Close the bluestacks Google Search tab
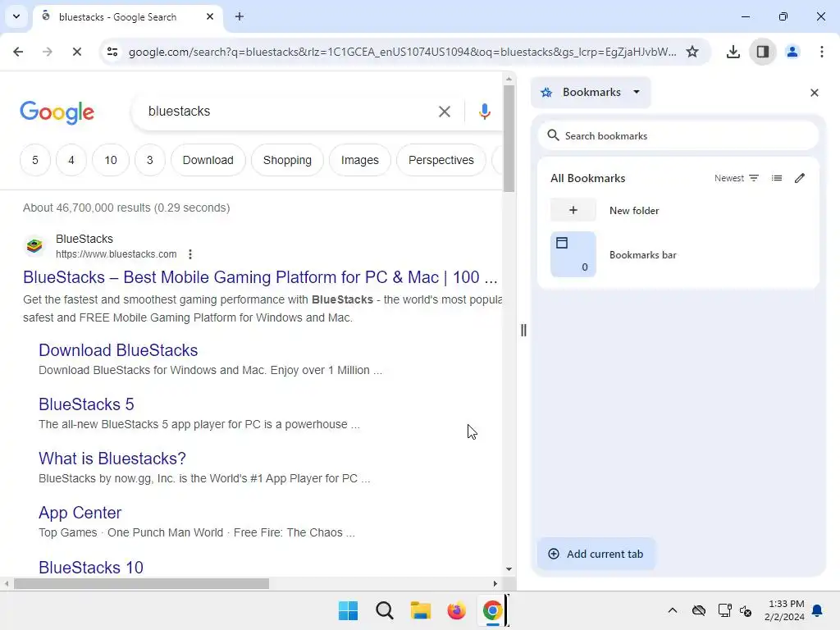The height and width of the screenshot is (630, 840). coord(210,16)
